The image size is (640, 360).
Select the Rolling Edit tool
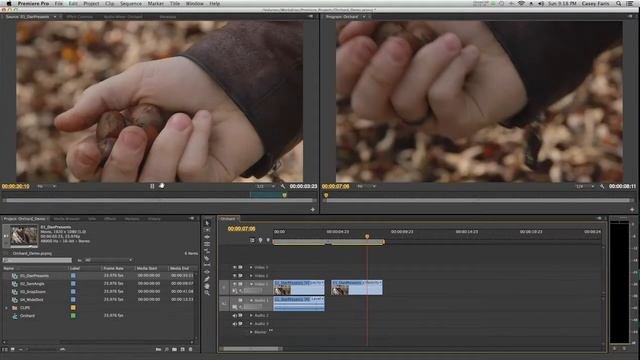tap(207, 244)
